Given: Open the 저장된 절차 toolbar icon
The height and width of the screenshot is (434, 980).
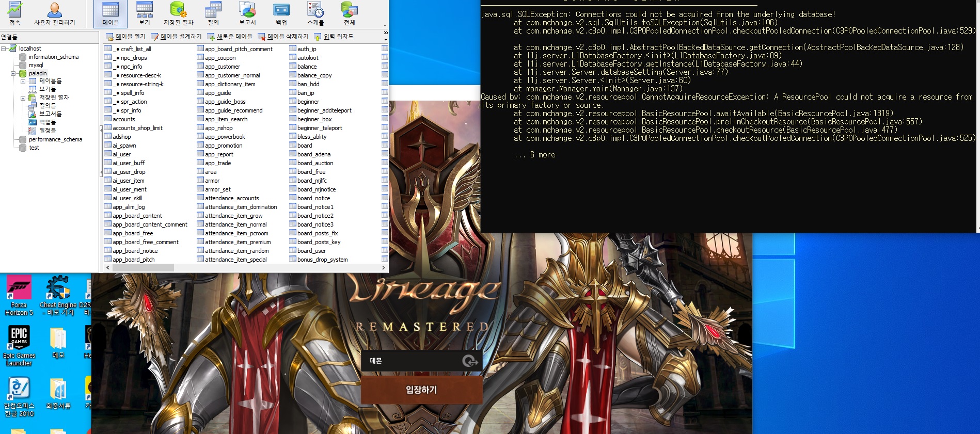Looking at the screenshot, I should 178,13.
